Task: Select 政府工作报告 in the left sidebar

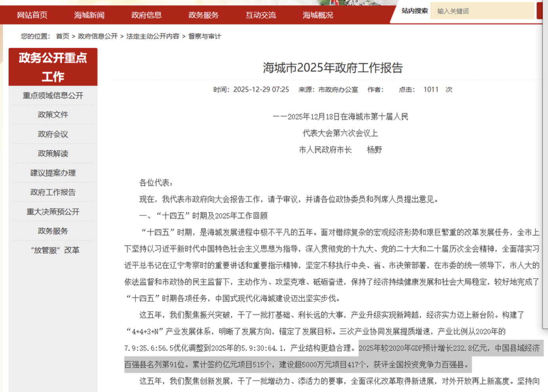Action: tap(53, 192)
